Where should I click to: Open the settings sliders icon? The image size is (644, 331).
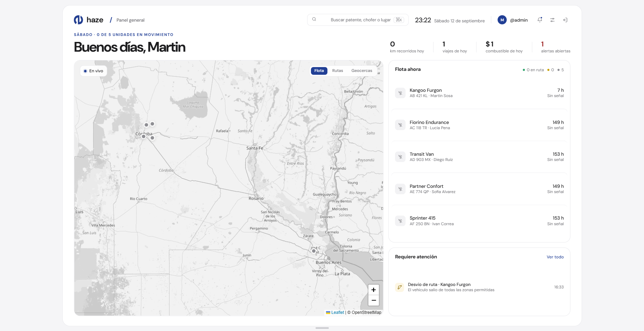[x=552, y=20]
